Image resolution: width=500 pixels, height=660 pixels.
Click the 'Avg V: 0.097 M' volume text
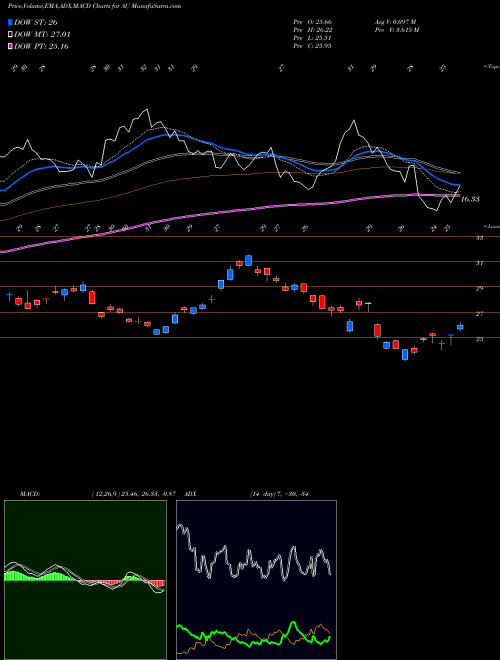pyautogui.click(x=395, y=22)
